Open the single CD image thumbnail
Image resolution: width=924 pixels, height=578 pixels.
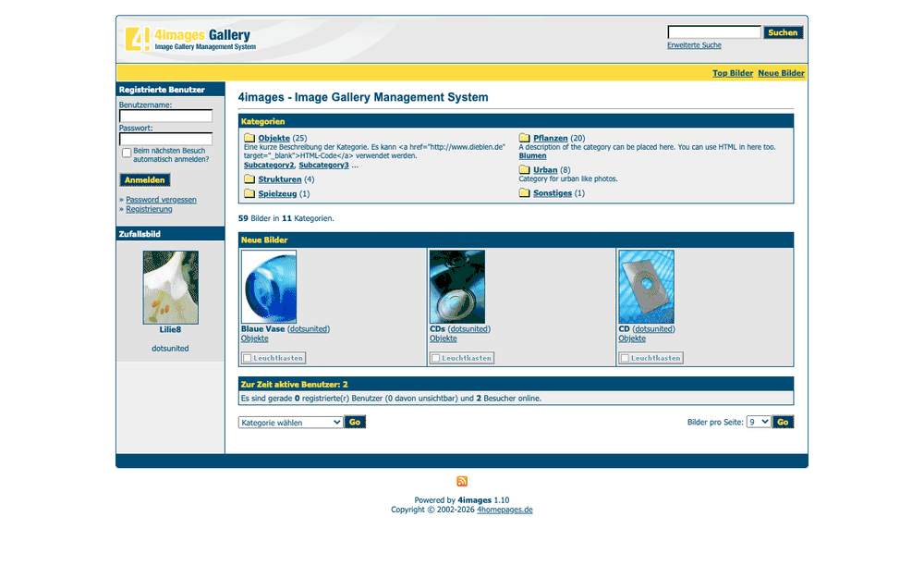[647, 287]
